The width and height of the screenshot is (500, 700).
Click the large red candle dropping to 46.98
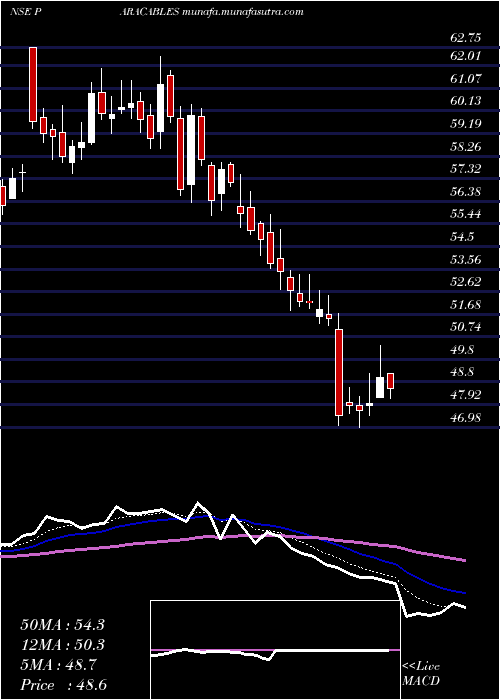tap(339, 372)
